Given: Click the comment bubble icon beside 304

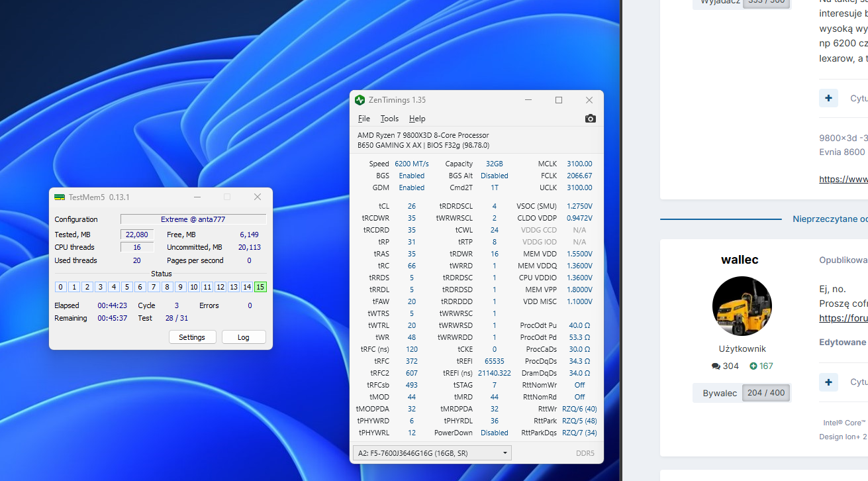Looking at the screenshot, I should [716, 366].
